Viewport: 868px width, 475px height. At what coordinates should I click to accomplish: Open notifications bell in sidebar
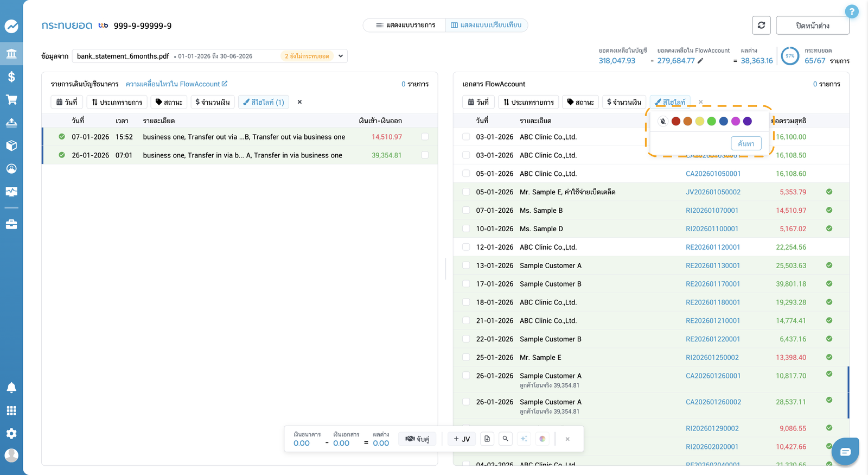(x=11, y=388)
